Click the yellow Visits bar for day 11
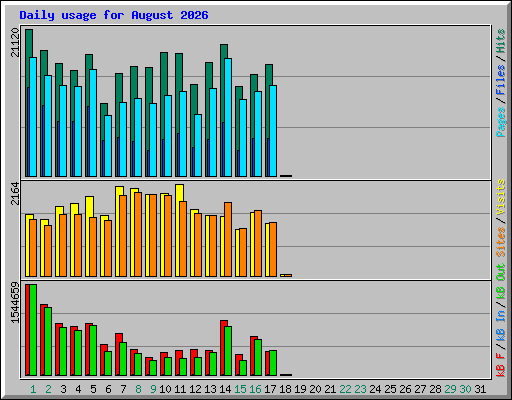Viewport: 512px width, 400px height. click(179, 193)
